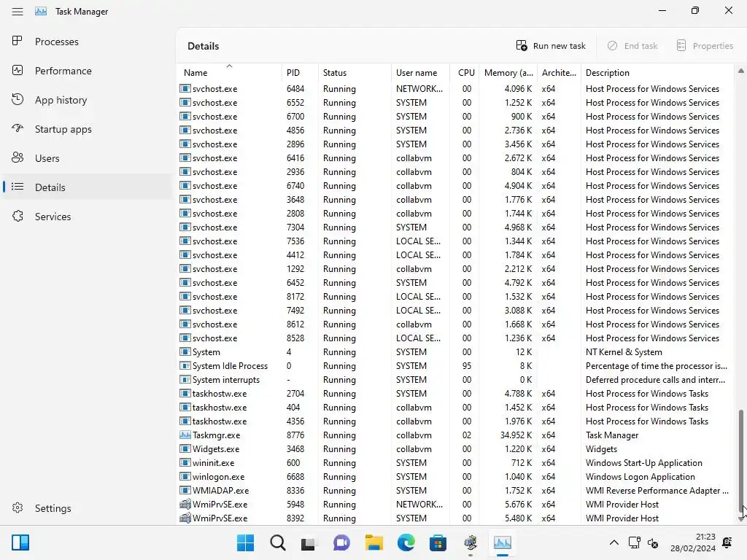Click the Startup apps gauge icon

(18, 128)
